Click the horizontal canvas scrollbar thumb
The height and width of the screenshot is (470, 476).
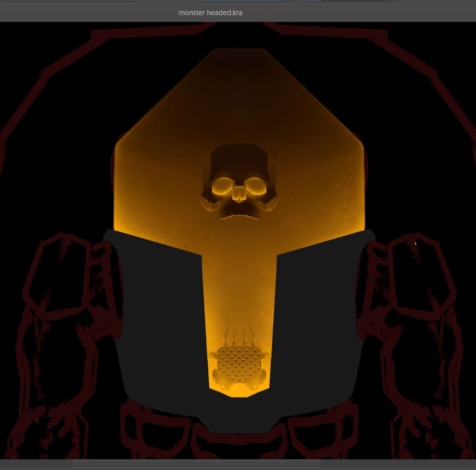pos(197,464)
